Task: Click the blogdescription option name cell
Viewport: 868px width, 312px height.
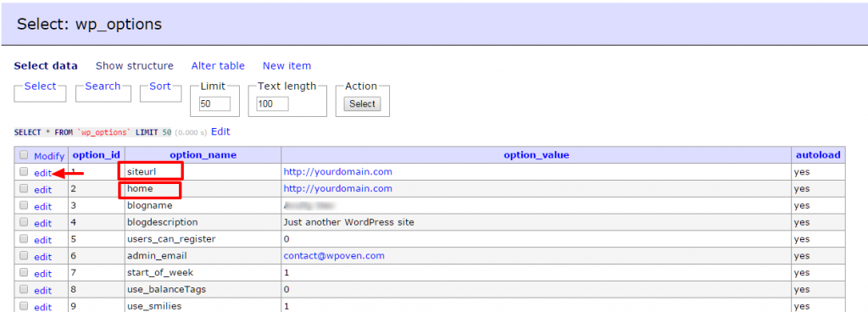Action: (203, 222)
